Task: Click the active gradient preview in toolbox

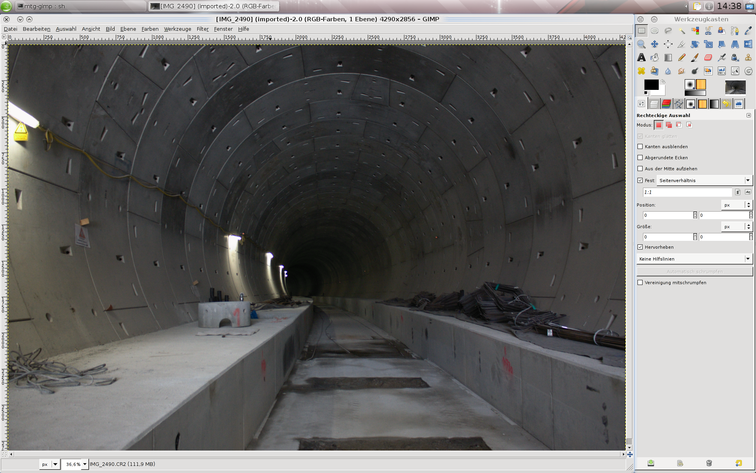Action: coord(695,93)
